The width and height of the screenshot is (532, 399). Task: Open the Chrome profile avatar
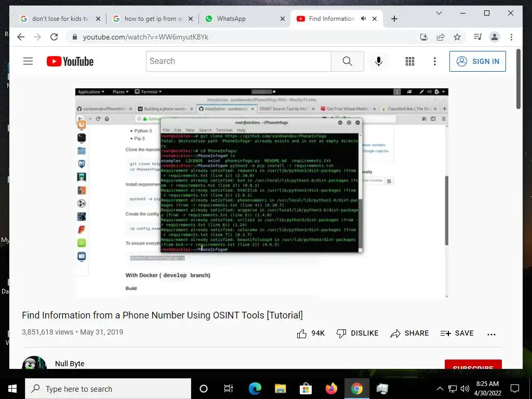pyautogui.click(x=495, y=37)
